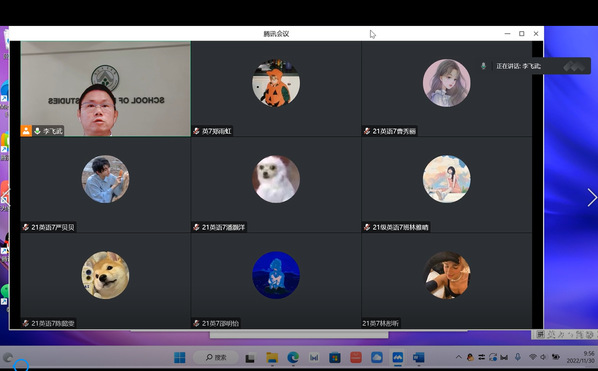The image size is (598, 371).
Task: Launch Microsoft Edge from the taskbar
Action: 293,357
